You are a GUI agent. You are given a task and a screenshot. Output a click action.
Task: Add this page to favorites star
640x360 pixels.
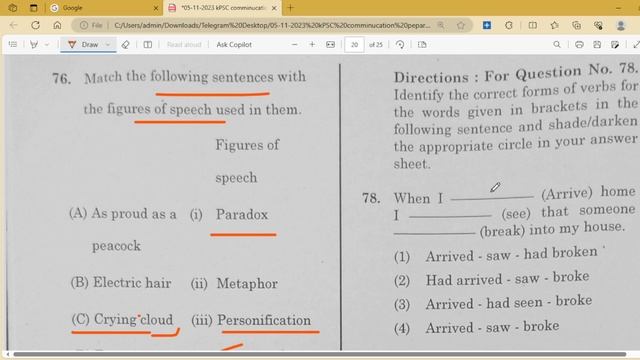pyautogui.click(x=461, y=25)
